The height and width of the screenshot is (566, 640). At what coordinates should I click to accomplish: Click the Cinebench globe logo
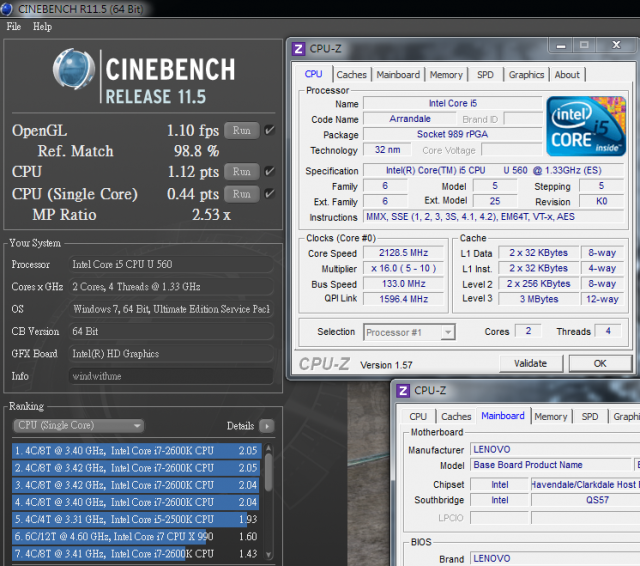pos(74,69)
